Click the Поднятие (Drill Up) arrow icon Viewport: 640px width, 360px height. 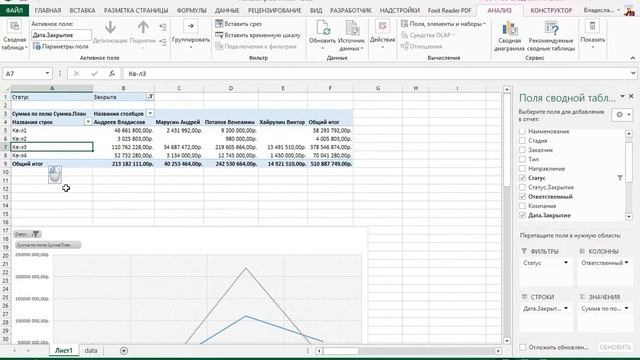[x=143, y=28]
